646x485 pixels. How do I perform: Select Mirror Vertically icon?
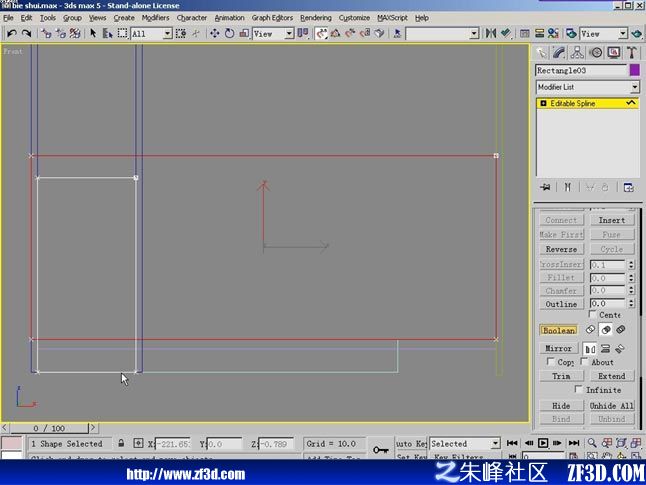[x=605, y=349]
